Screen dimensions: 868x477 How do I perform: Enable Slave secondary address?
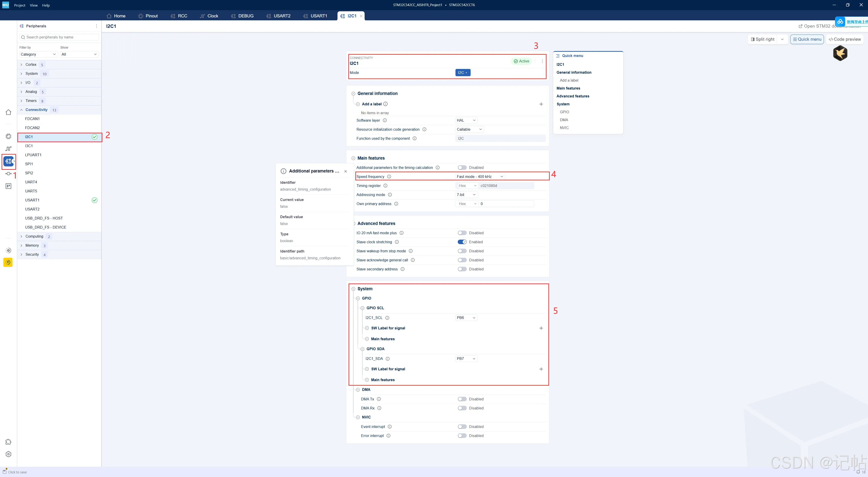click(462, 269)
